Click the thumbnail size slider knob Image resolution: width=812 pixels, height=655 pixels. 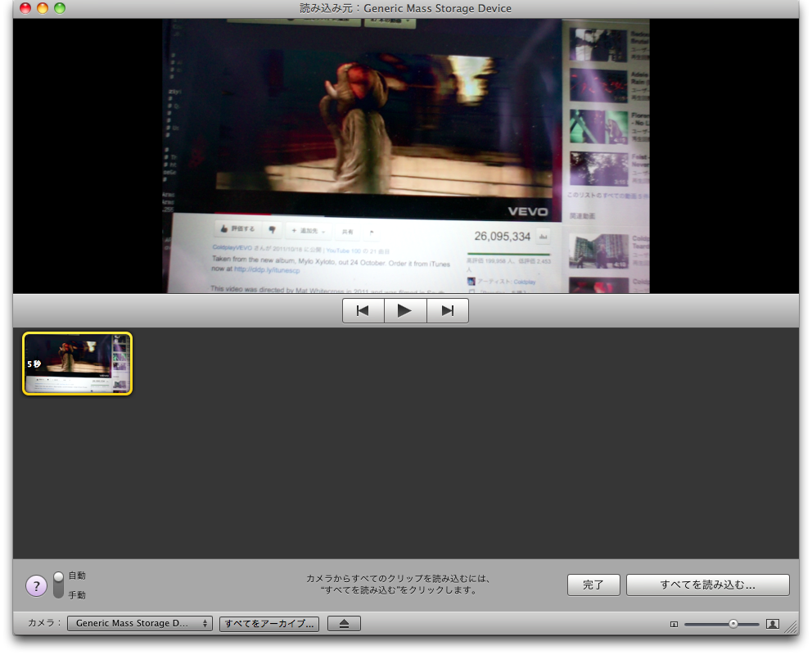pos(733,624)
